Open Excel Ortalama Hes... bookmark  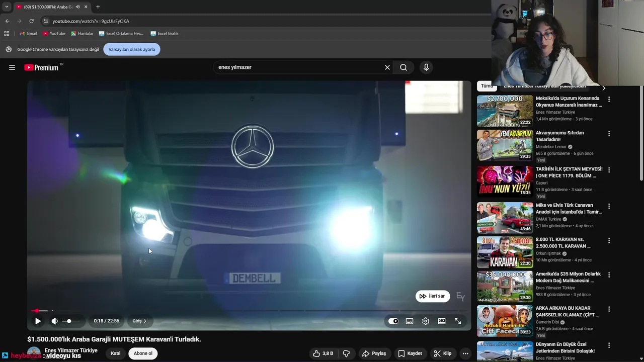[x=121, y=34]
